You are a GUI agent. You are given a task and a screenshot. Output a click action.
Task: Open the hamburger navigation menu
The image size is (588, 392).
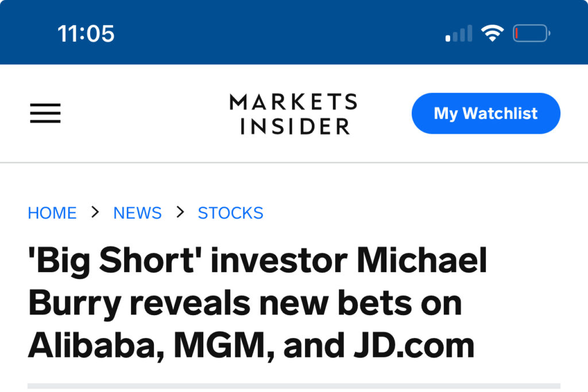coord(45,113)
